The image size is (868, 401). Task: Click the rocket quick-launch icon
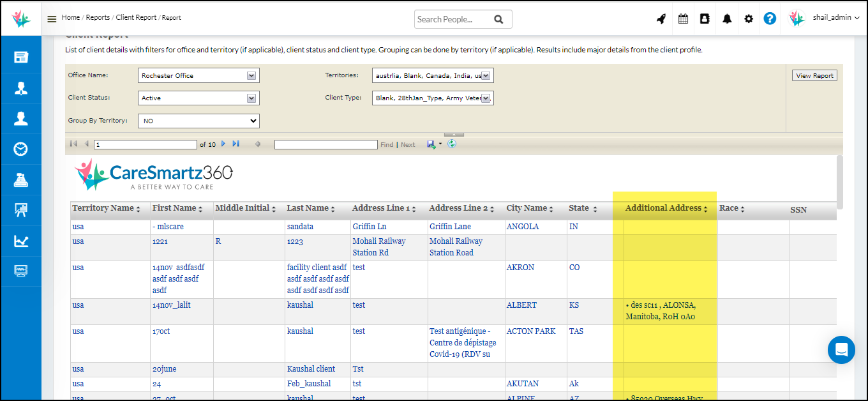[661, 19]
